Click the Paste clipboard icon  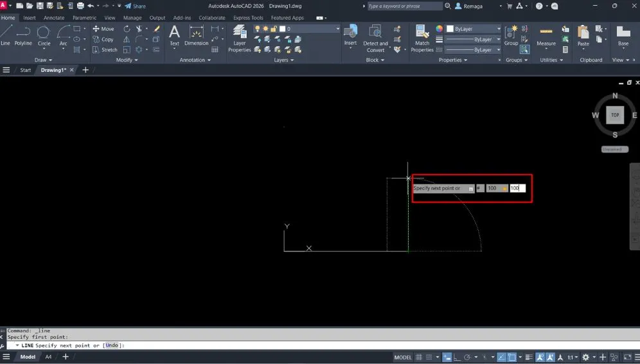tap(583, 35)
